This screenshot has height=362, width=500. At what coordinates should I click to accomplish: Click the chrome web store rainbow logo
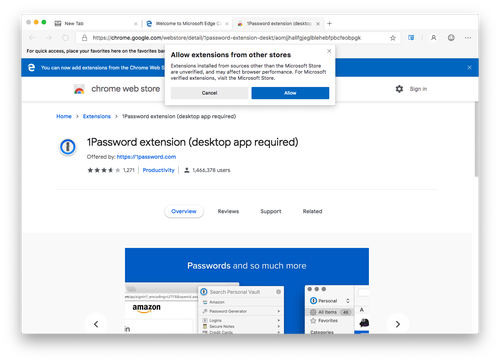click(79, 89)
